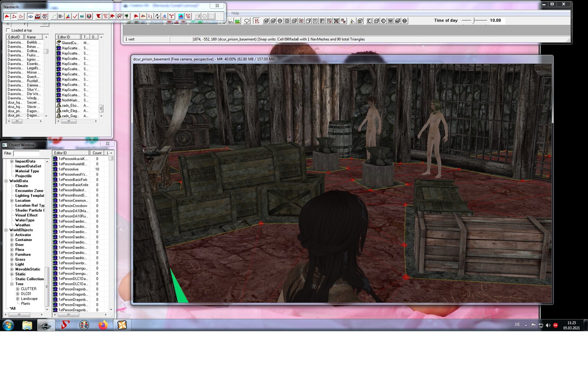This screenshot has height=375, width=588.
Task: Click the Editor ID header in cell objects list
Action: tap(68, 37)
